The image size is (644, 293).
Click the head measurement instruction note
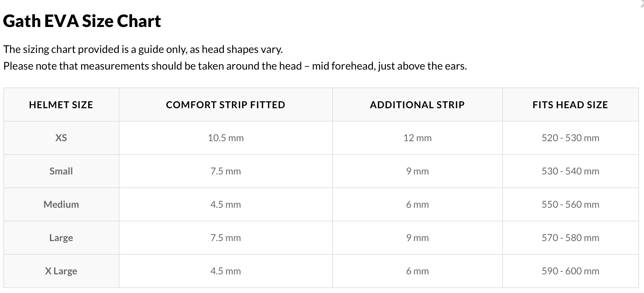(x=235, y=66)
